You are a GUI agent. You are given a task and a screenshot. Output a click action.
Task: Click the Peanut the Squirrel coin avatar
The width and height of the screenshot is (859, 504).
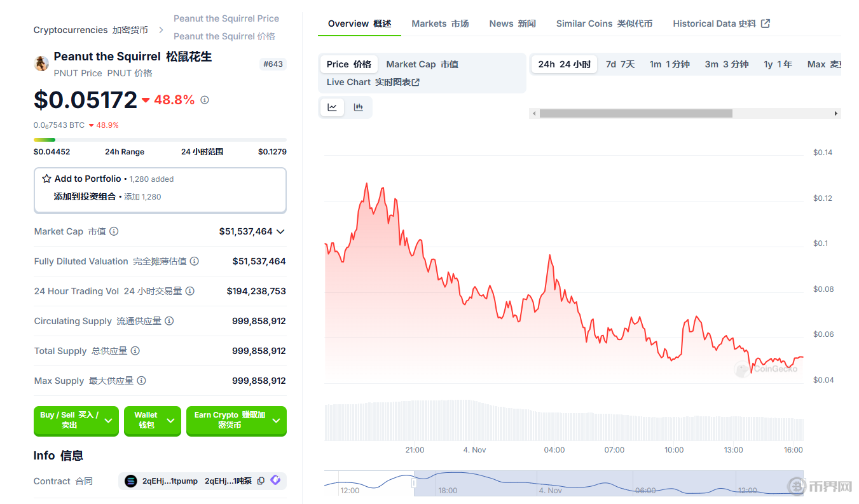coord(41,64)
